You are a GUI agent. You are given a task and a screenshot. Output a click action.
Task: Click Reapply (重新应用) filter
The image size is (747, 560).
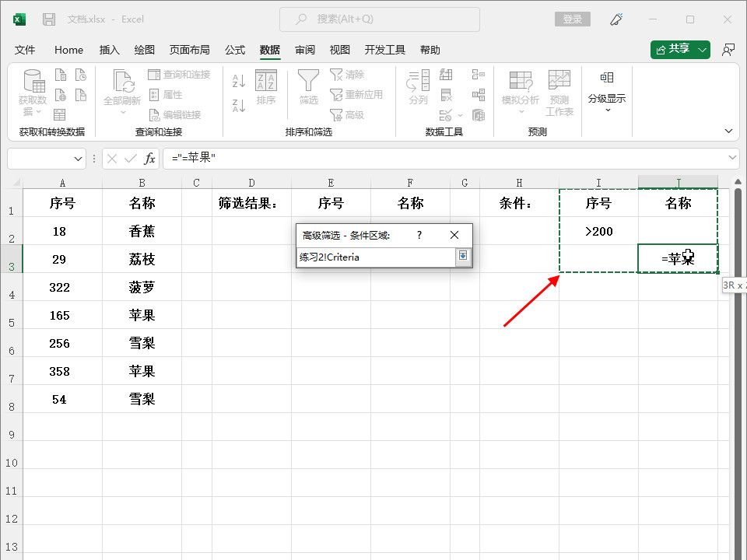pyautogui.click(x=356, y=94)
